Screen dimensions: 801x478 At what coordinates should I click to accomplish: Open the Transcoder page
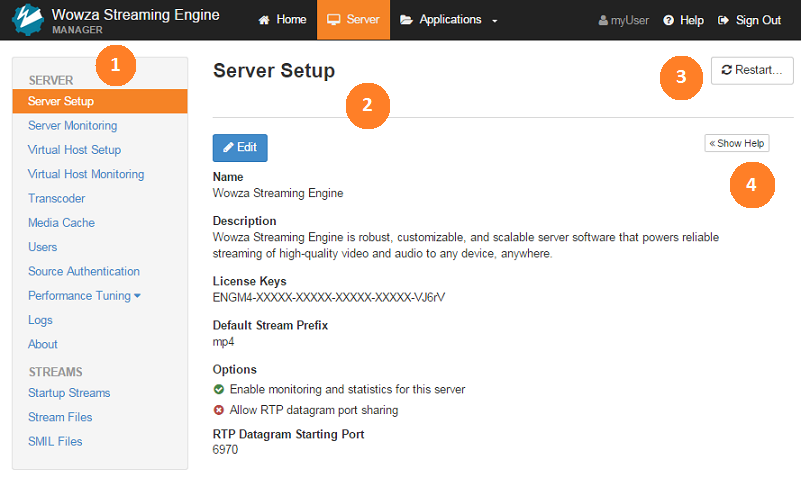pyautogui.click(x=57, y=199)
